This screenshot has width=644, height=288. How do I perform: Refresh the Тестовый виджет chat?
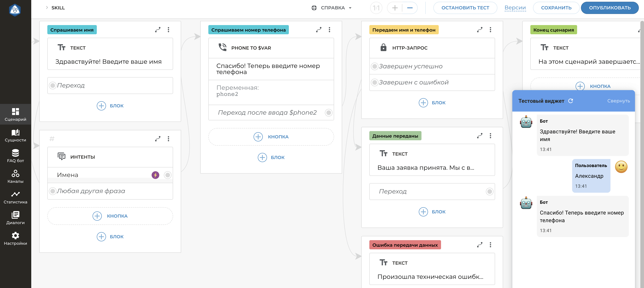(x=571, y=101)
